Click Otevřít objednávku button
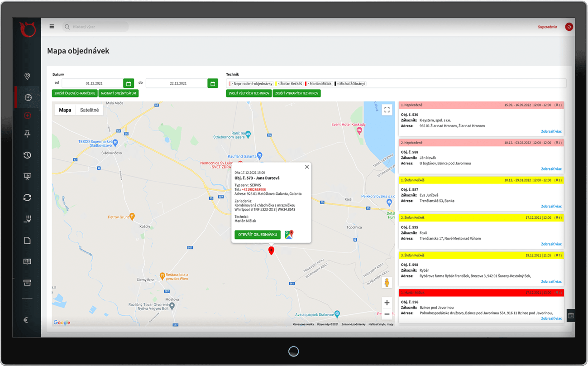 click(x=258, y=235)
